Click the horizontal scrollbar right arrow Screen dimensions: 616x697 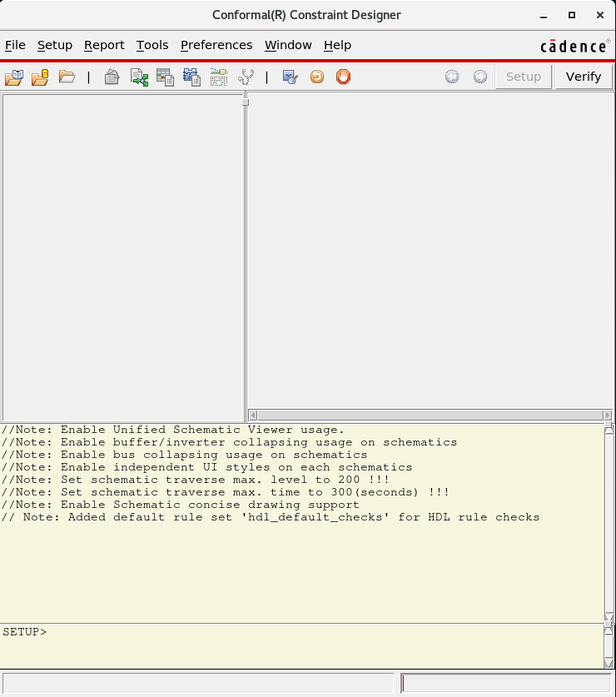(608, 416)
